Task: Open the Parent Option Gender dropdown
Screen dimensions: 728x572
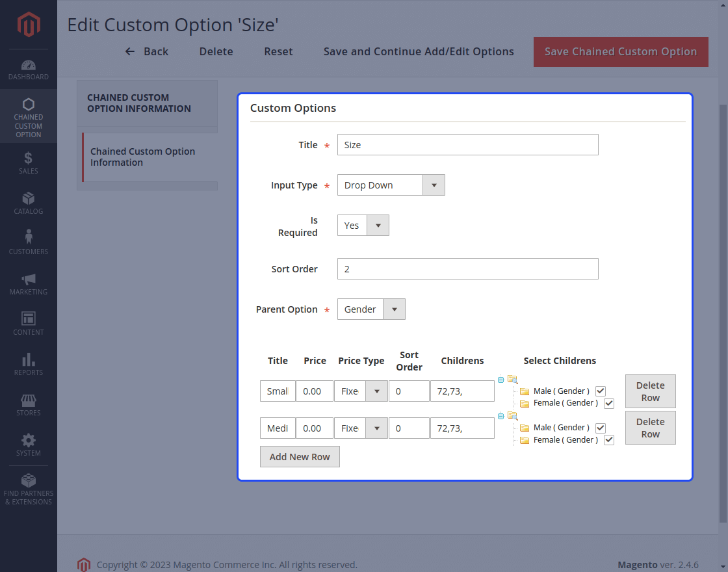Action: coord(371,309)
